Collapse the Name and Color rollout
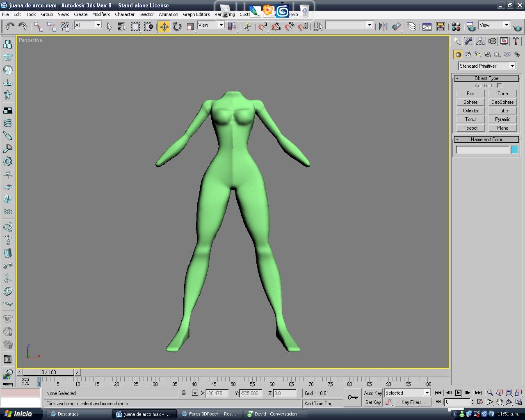Image resolution: width=525 pixels, height=420 pixels. click(486, 139)
